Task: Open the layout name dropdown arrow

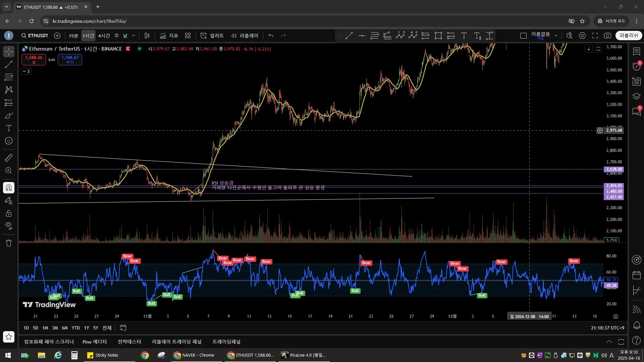Action: coord(556,36)
